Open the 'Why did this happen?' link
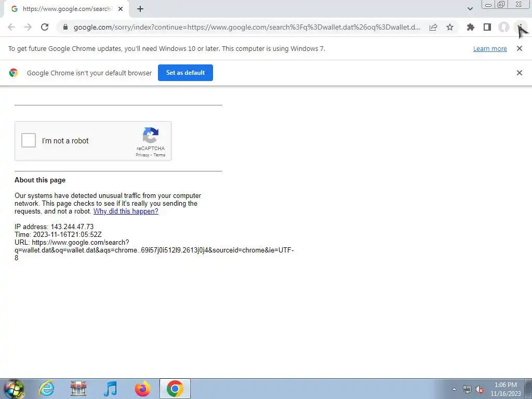 [x=126, y=211]
